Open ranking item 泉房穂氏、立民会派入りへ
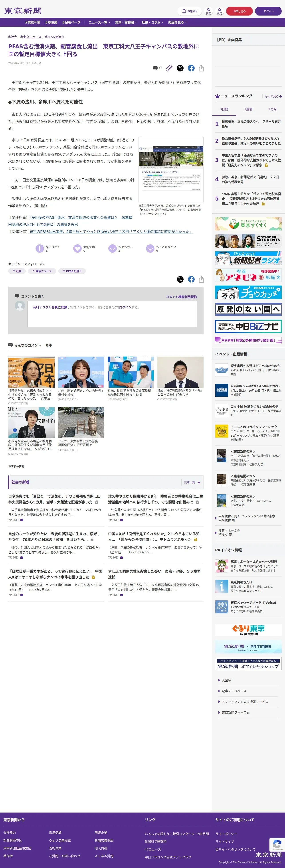The image size is (285, 868). 251,124
